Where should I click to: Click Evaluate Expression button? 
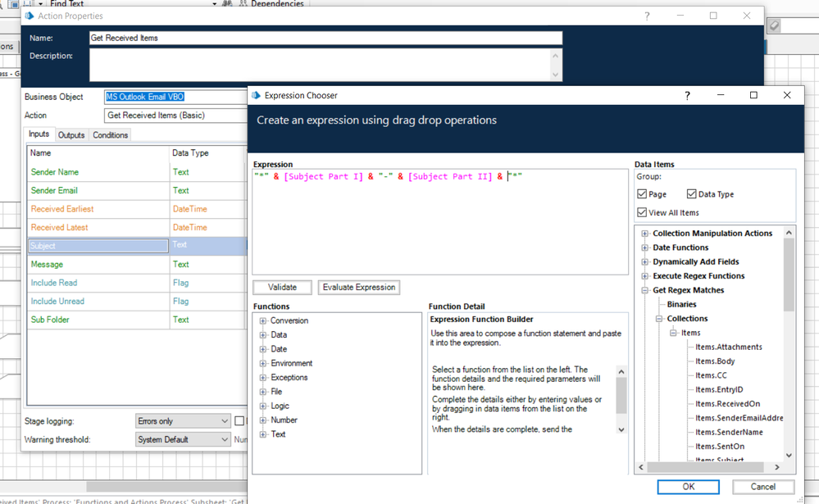coord(359,288)
